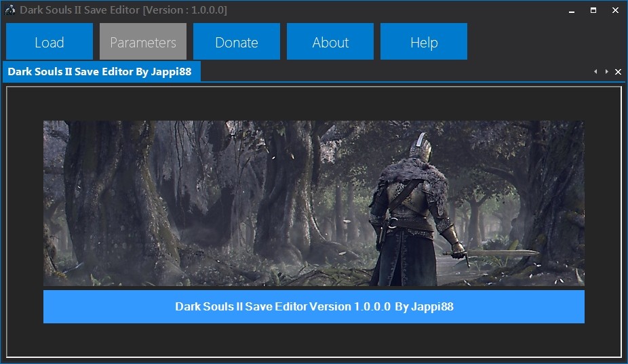This screenshot has height=364, width=628.
Task: Show the About information
Action: pyautogui.click(x=330, y=41)
